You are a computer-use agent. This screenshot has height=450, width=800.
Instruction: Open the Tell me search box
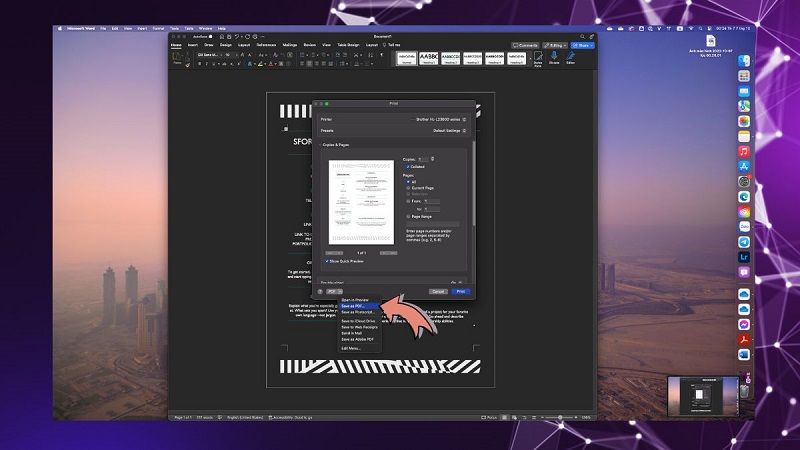tap(392, 45)
